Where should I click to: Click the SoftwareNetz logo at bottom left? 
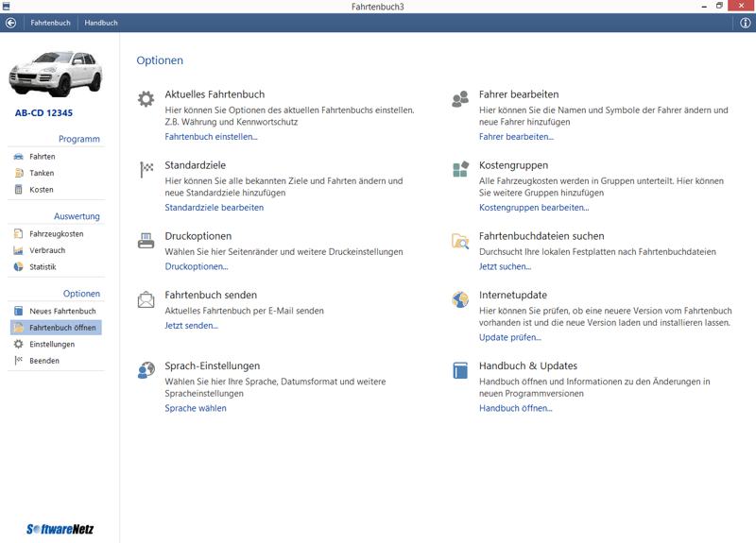coord(60,529)
